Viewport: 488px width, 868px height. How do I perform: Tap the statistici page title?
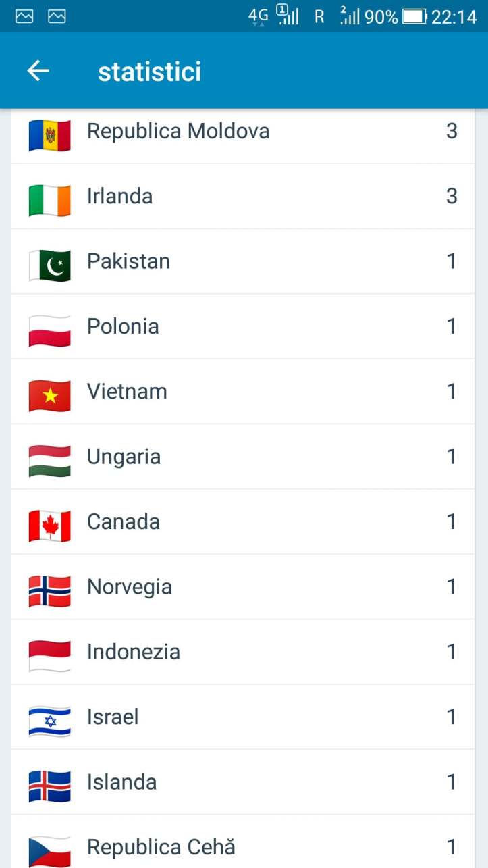149,72
